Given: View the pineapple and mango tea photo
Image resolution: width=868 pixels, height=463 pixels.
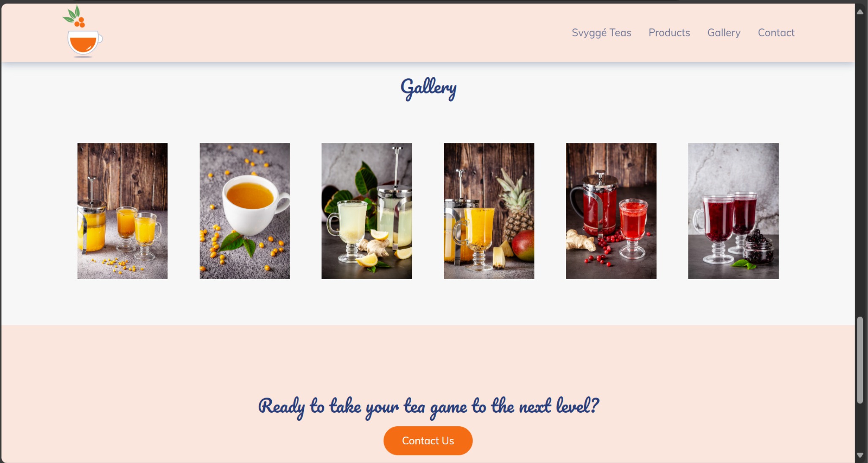Looking at the screenshot, I should pyautogui.click(x=489, y=211).
